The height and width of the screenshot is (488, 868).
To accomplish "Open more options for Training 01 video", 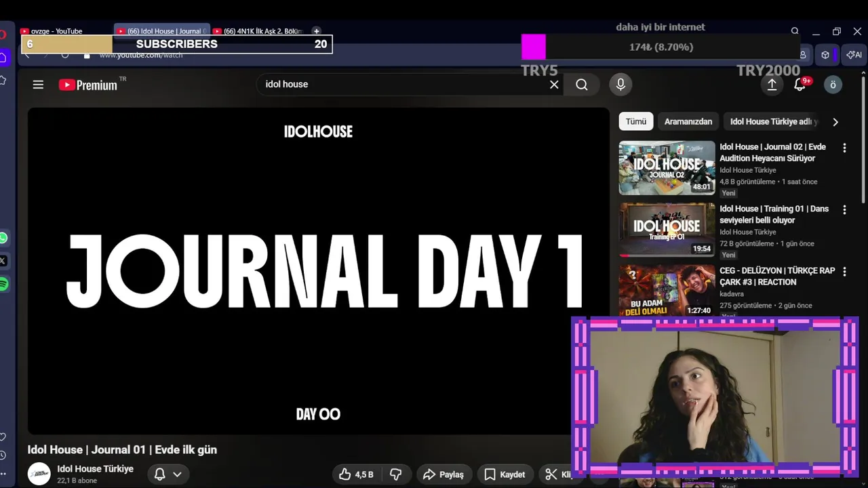I will [844, 210].
